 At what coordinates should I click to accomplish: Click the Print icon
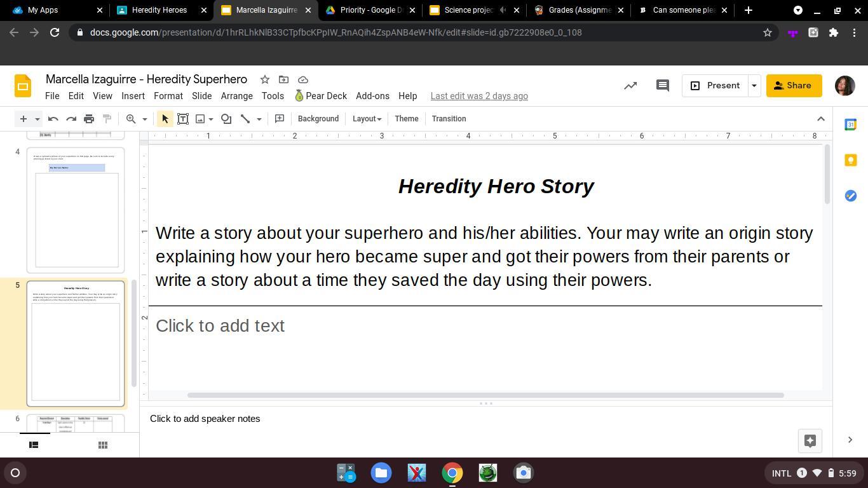[89, 119]
